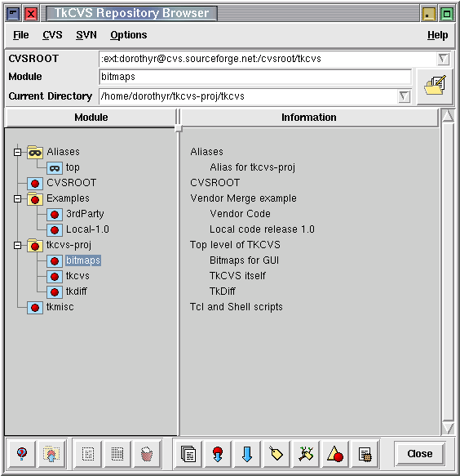The width and height of the screenshot is (460, 476).
Task: Click "Vendor Merge example" info text
Action: pos(243,198)
